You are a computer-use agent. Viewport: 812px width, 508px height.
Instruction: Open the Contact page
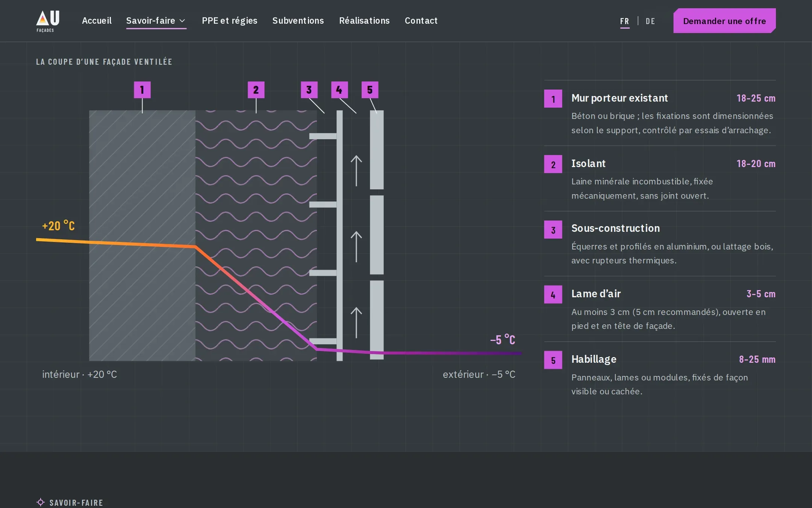[x=421, y=21]
